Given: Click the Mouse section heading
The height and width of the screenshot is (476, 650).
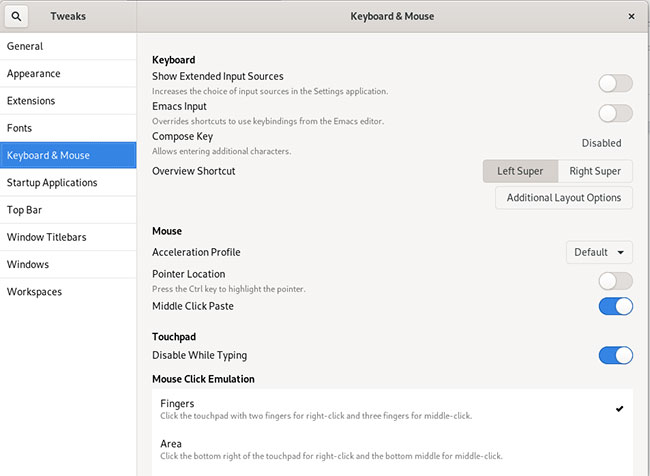Looking at the screenshot, I should point(167,231).
